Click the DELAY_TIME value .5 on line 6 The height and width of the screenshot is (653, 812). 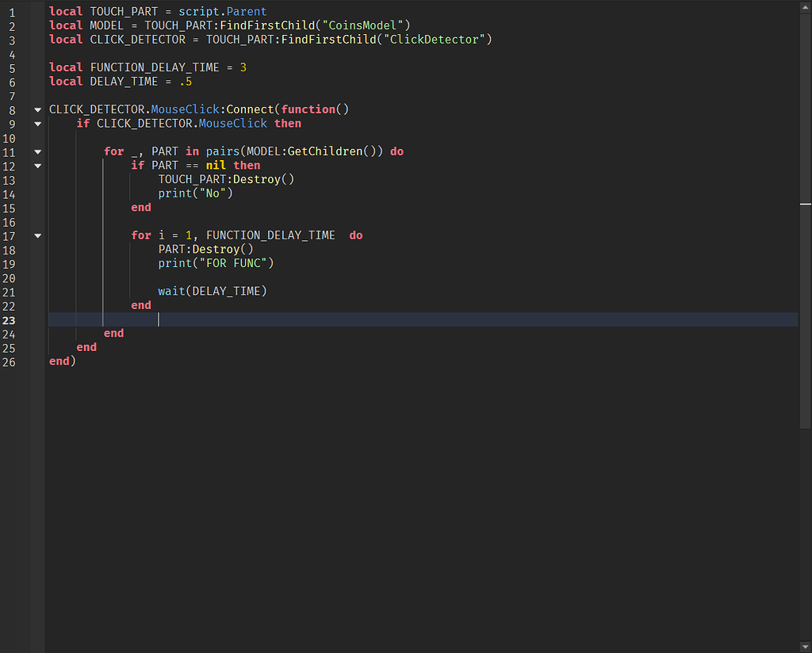point(186,81)
